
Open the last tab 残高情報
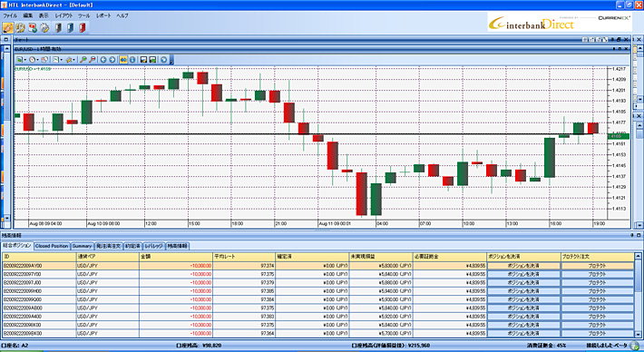[x=178, y=246]
